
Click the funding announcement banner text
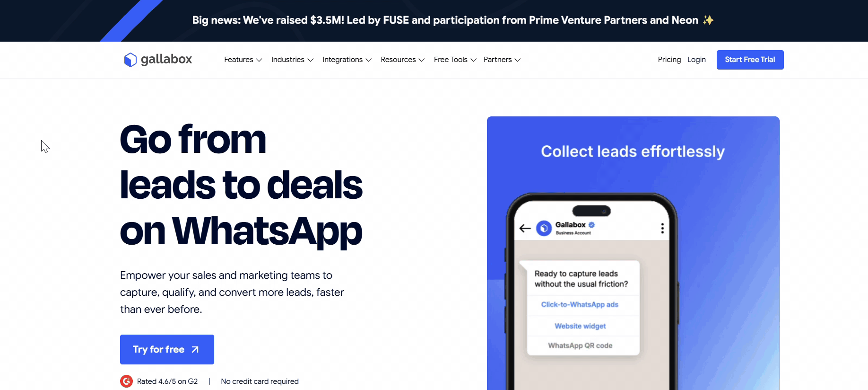tap(445, 20)
